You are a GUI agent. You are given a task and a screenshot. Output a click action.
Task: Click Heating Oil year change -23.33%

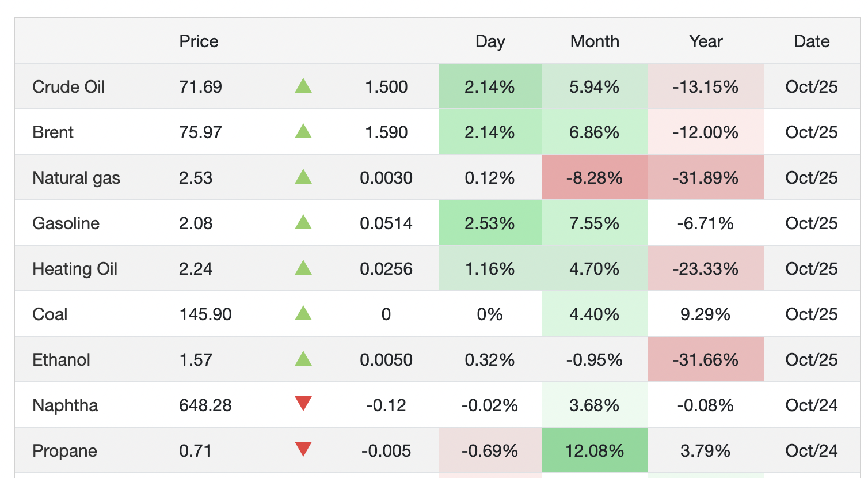click(x=706, y=269)
